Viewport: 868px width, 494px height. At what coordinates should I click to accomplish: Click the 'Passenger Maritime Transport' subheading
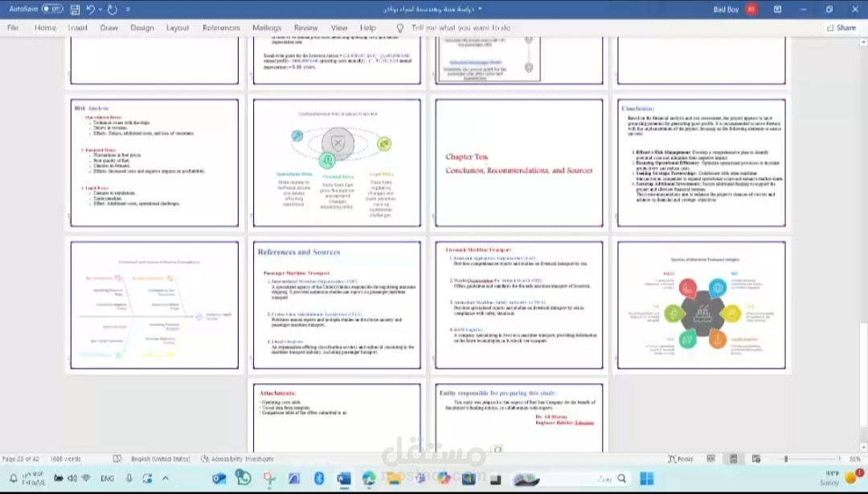click(296, 273)
